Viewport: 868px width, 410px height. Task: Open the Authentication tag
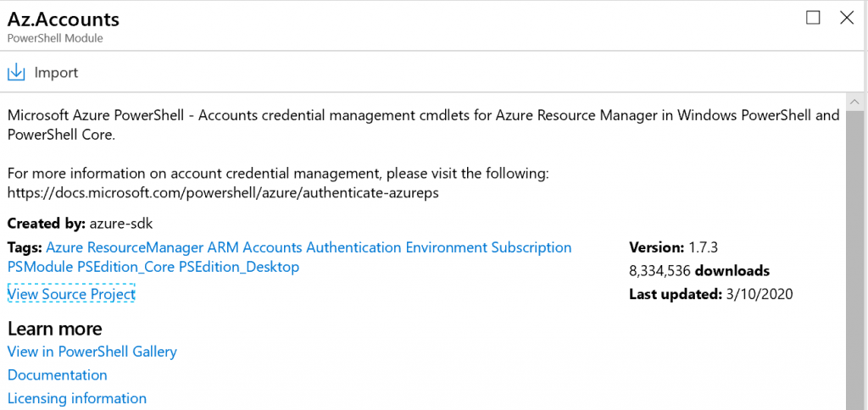coord(353,247)
